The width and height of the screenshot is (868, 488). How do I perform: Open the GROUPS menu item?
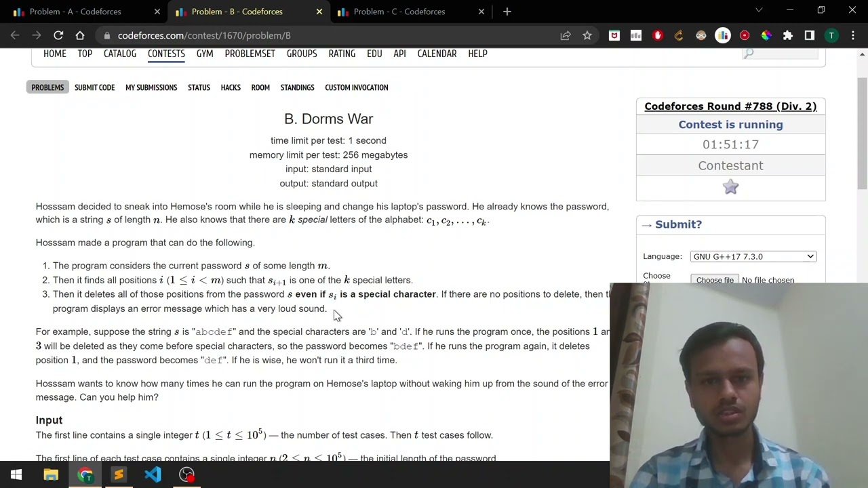point(302,54)
